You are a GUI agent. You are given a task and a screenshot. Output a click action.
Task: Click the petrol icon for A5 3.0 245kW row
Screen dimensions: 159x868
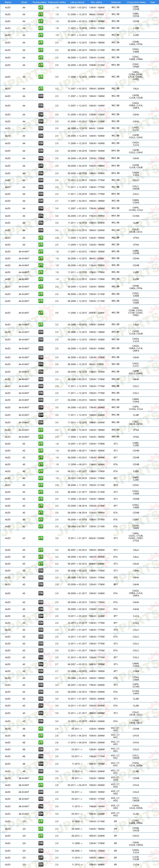click(x=41, y=538)
